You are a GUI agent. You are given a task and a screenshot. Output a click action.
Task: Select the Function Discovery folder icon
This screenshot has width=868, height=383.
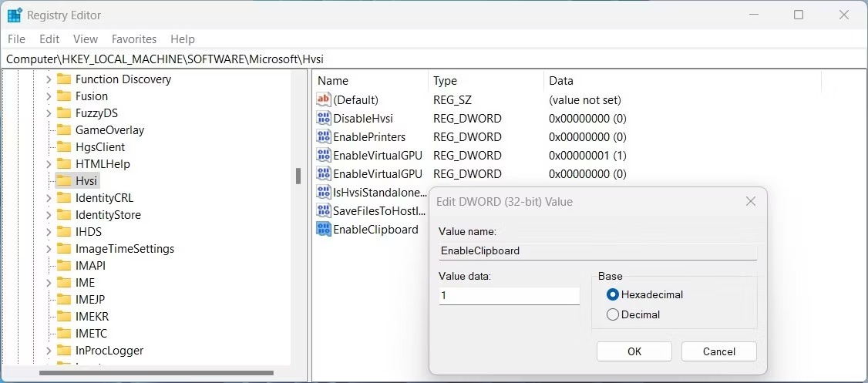tap(64, 79)
